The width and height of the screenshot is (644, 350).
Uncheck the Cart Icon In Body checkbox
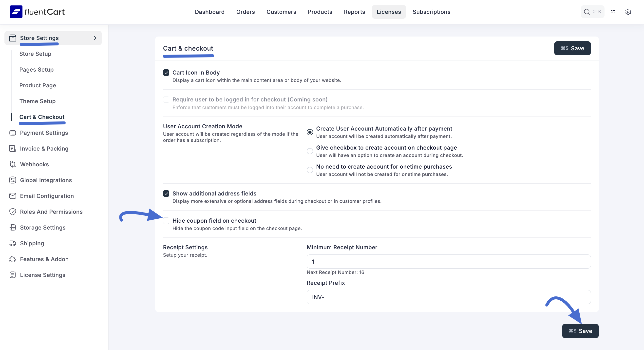coord(166,73)
